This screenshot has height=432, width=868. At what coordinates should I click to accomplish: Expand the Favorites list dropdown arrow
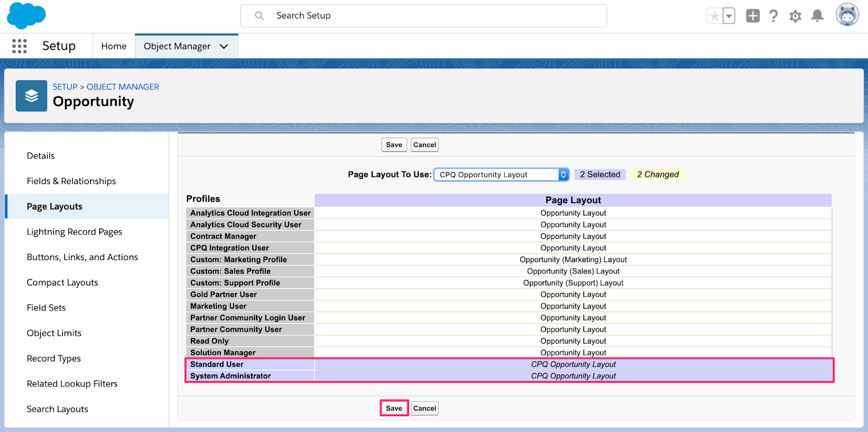pyautogui.click(x=729, y=16)
